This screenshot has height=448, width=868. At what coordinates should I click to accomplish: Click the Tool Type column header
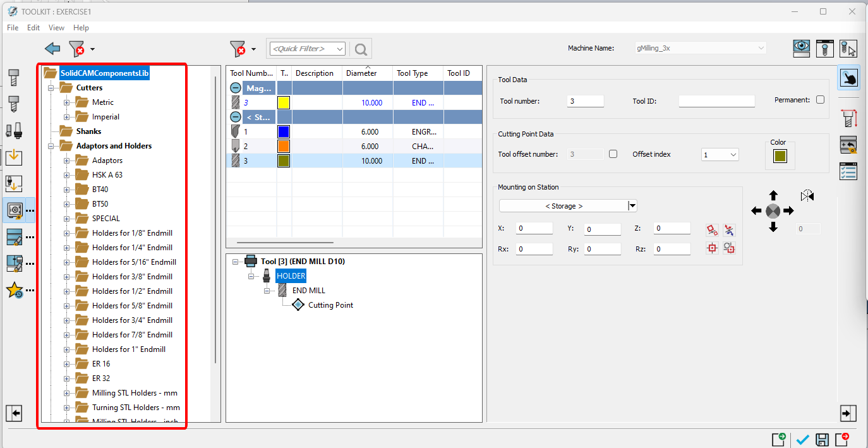click(418, 73)
